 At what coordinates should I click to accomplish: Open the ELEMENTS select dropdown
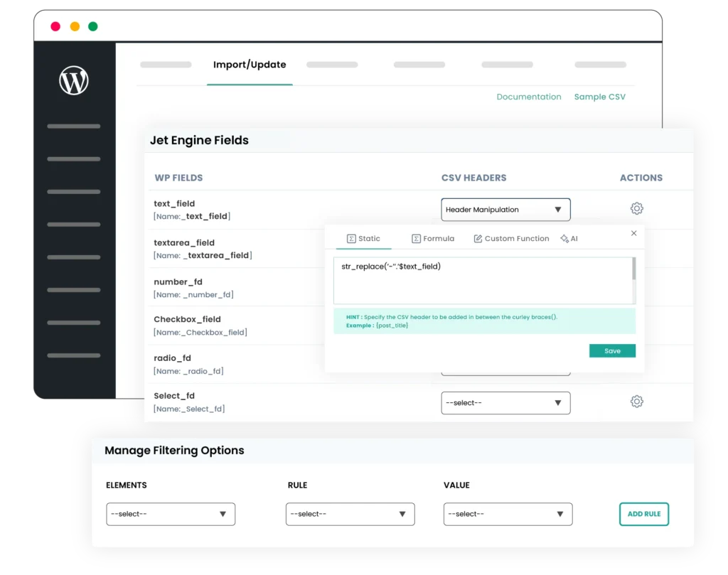point(171,514)
